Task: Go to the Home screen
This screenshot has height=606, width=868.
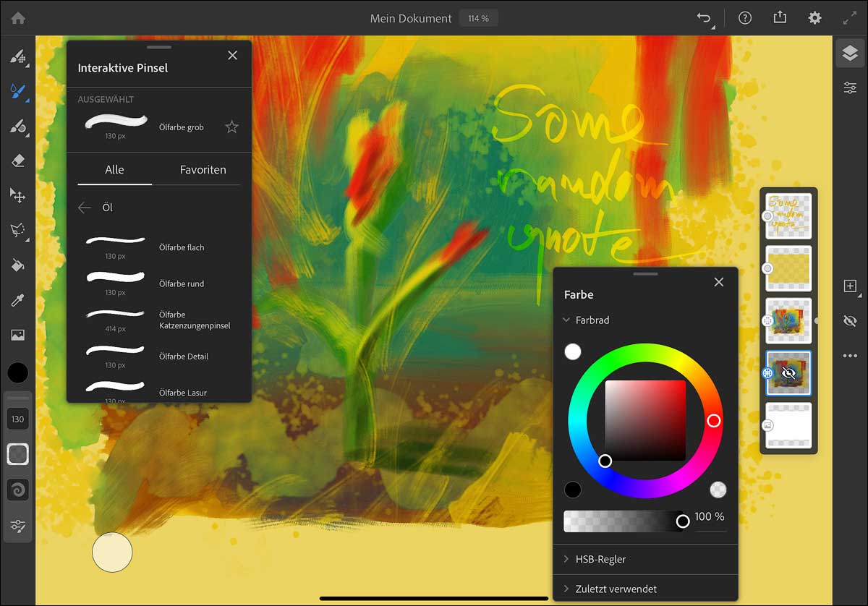Action: [x=18, y=18]
